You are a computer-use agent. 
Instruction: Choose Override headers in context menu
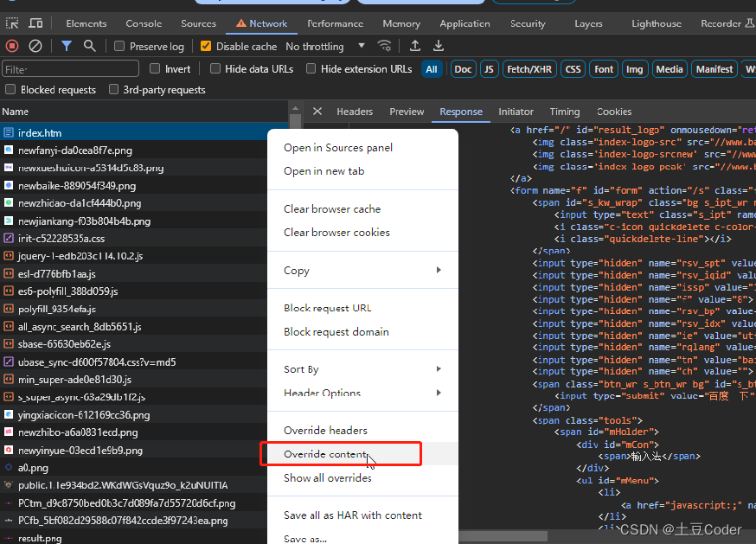[x=362, y=430]
